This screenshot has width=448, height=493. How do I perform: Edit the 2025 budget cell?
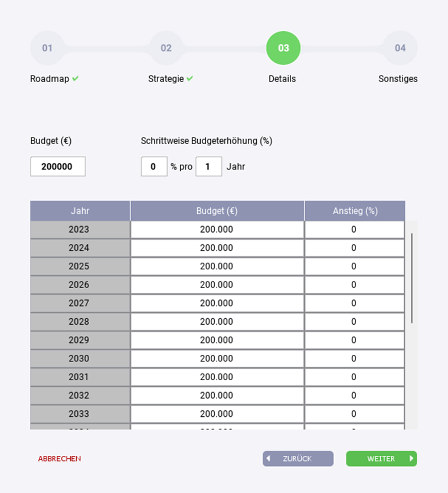click(x=217, y=266)
